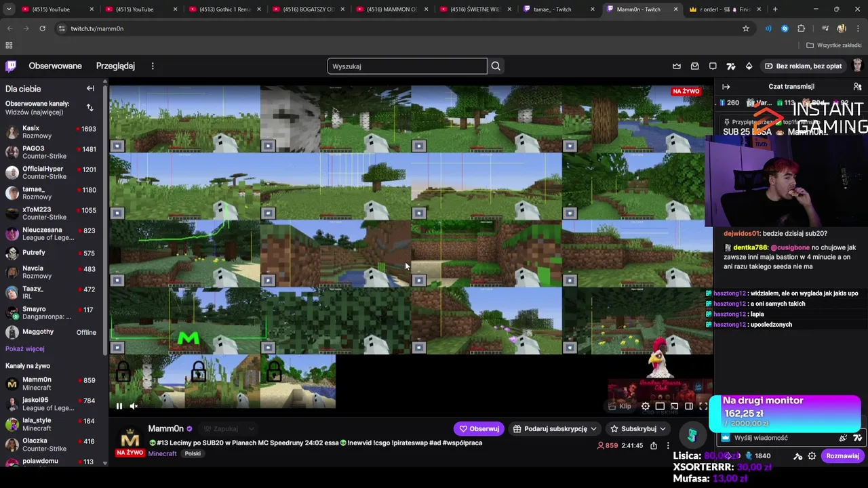Open a new browser tab
This screenshot has width=868, height=488.
(x=775, y=9)
